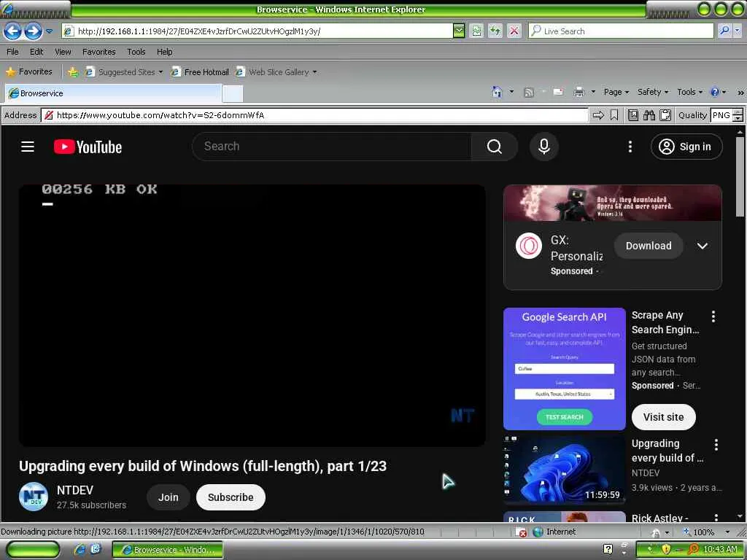Open the Home button dropdown arrow
Image resolution: width=747 pixels, height=560 pixels.
click(x=511, y=91)
